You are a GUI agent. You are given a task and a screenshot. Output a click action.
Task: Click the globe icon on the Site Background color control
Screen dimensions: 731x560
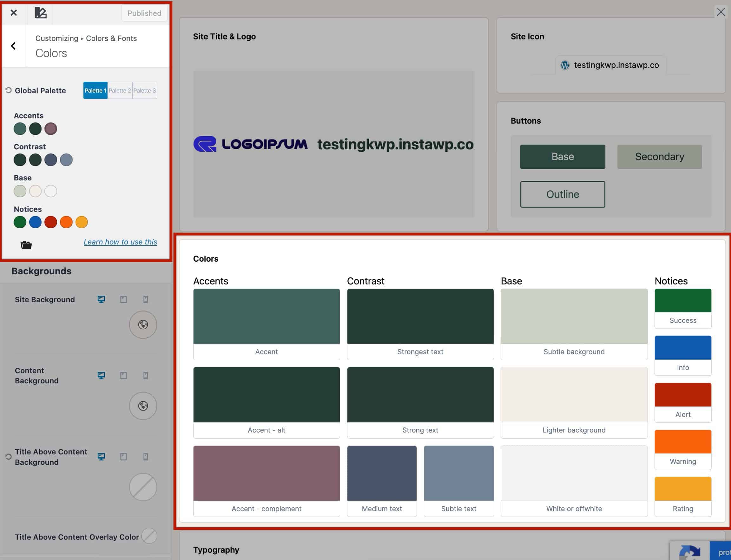tap(143, 324)
